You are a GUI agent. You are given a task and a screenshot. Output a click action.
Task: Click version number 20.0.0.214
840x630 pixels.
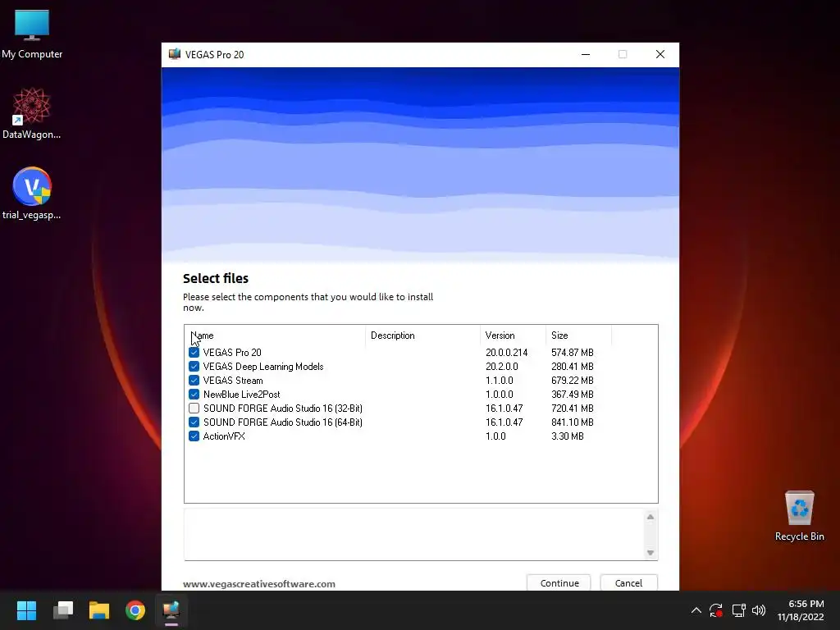coord(506,353)
